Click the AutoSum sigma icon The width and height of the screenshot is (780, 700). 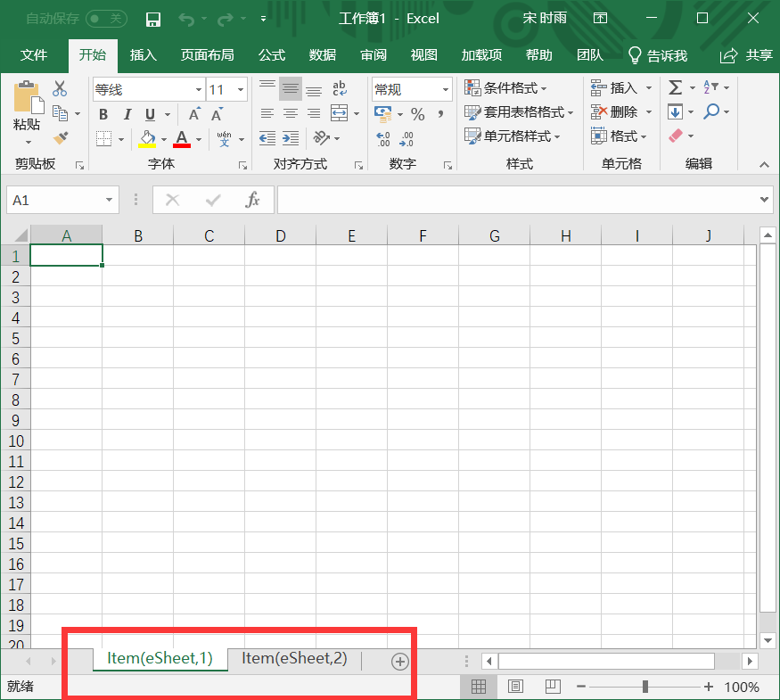pyautogui.click(x=676, y=87)
